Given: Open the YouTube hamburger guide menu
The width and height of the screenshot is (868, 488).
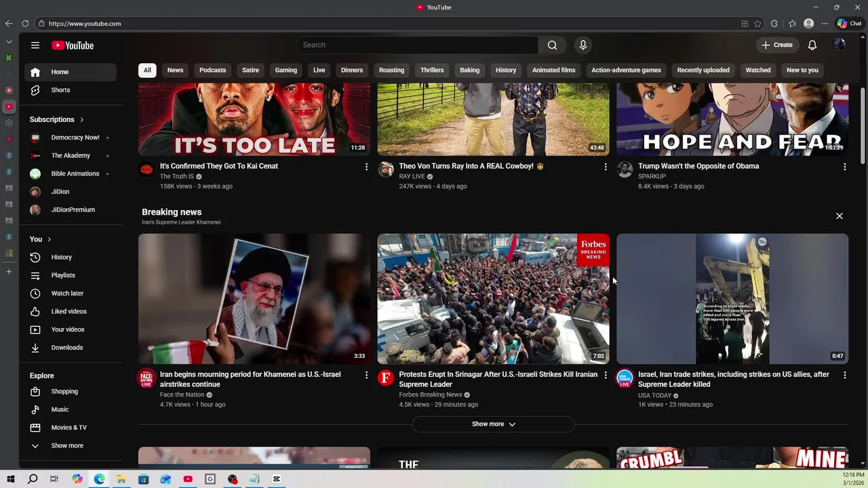Looking at the screenshot, I should (35, 45).
